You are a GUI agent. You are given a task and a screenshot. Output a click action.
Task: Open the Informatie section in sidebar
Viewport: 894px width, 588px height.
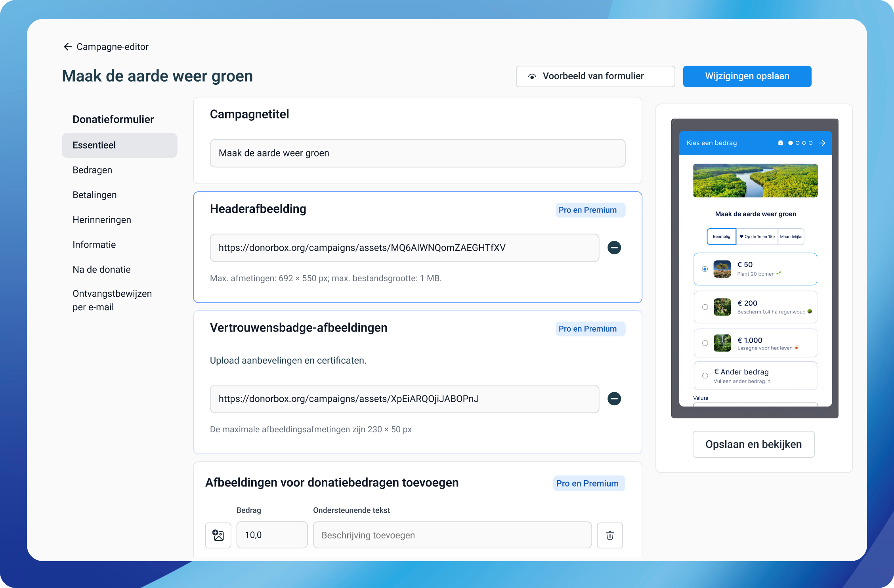[94, 245]
